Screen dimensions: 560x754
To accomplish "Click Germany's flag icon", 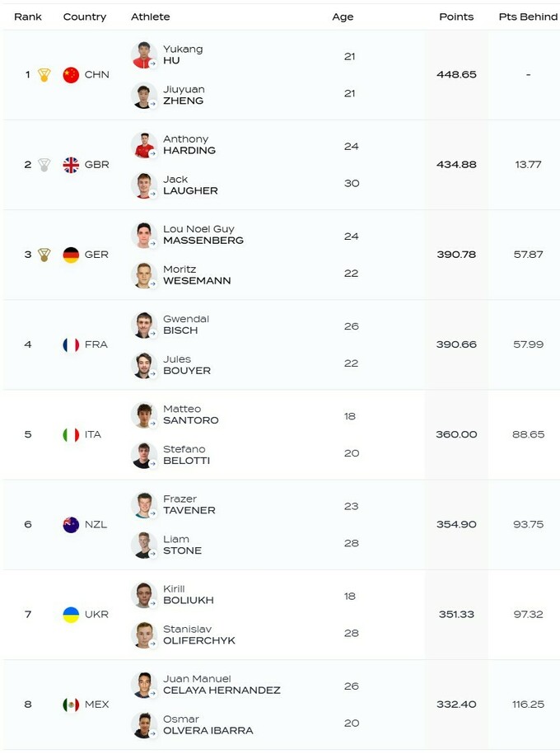I will point(71,255).
